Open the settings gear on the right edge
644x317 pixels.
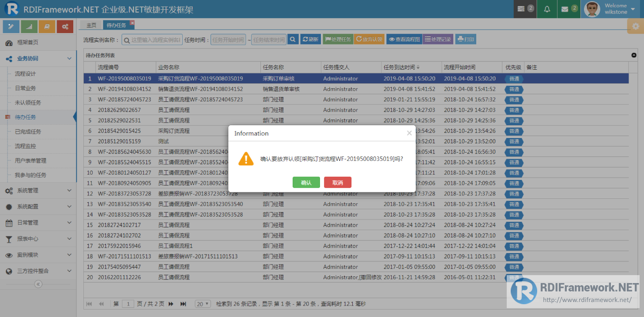pos(636,26)
